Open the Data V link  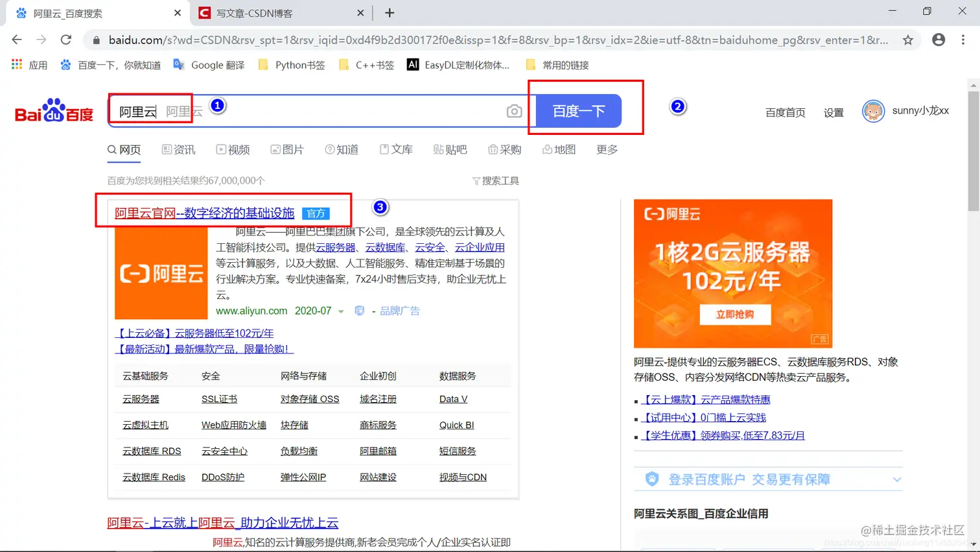click(x=453, y=399)
